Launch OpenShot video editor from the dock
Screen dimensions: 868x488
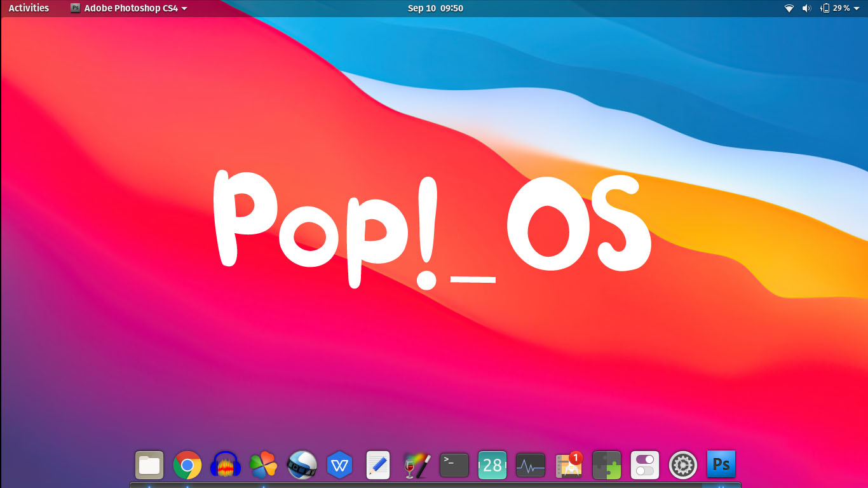click(x=302, y=464)
